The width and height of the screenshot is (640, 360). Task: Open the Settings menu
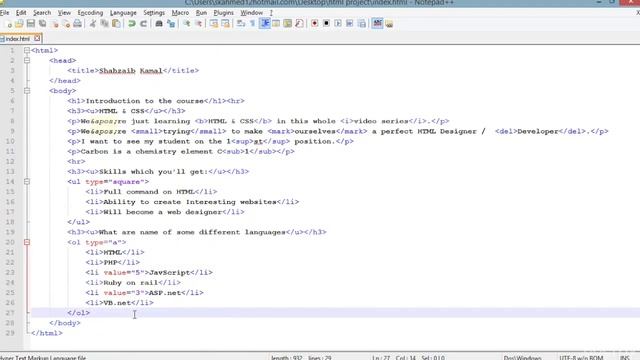pos(154,13)
